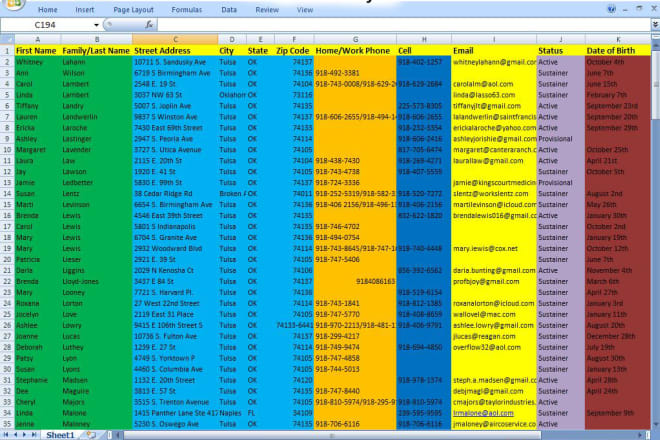Screen dimensions: 660x440
Task: Select the Sheet1 worksheet tab
Action: coord(60,435)
